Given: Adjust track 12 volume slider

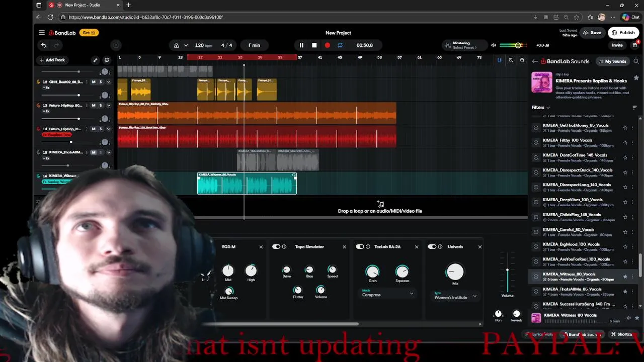Looking at the screenshot, I should (78, 95).
